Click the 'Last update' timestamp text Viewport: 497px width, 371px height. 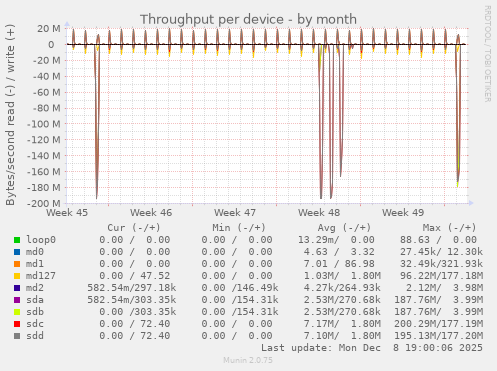[x=372, y=348]
